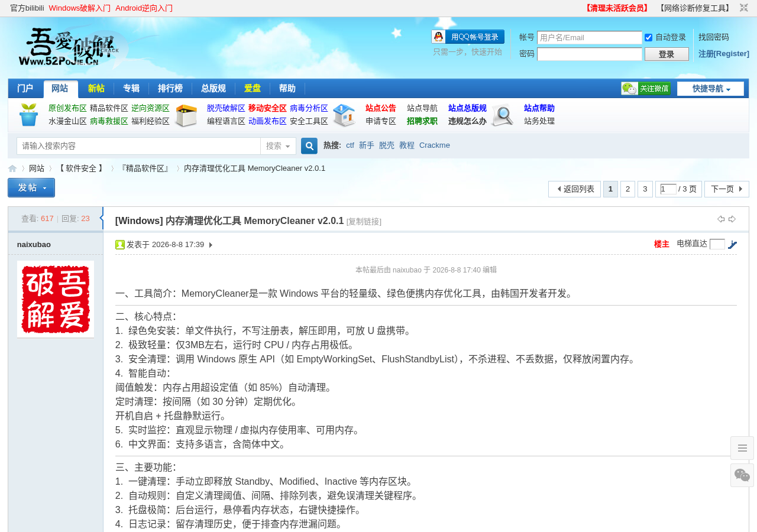Image resolution: width=757 pixels, height=532 pixels.
Task: Click the next thread arrow icon
Action: [732, 219]
